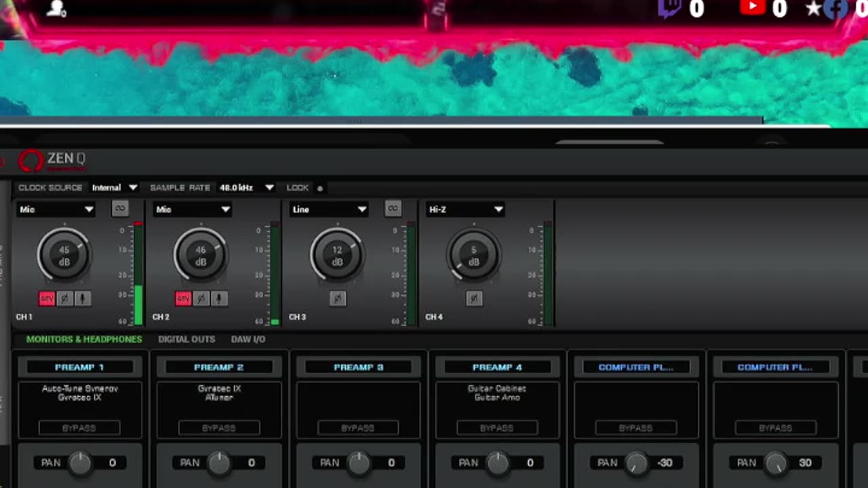Invert phase on CH 3
868x488 pixels.
point(338,298)
